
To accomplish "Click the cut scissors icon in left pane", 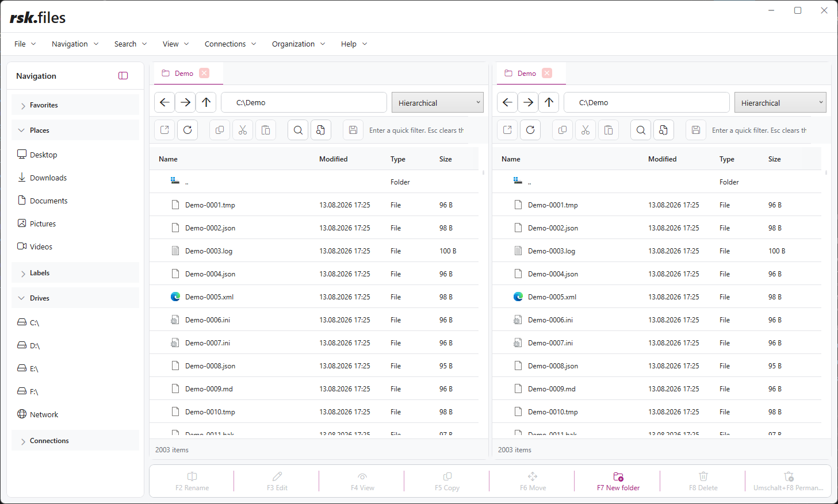I will 243,130.
